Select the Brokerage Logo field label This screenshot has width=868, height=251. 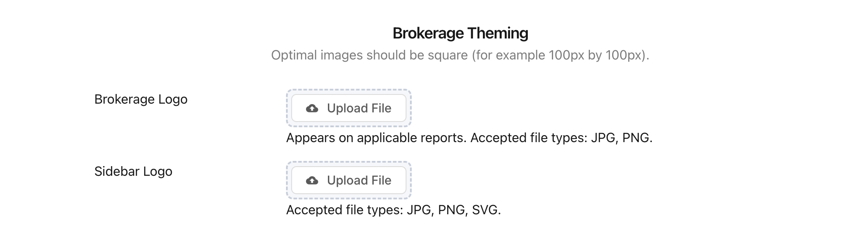(x=141, y=99)
